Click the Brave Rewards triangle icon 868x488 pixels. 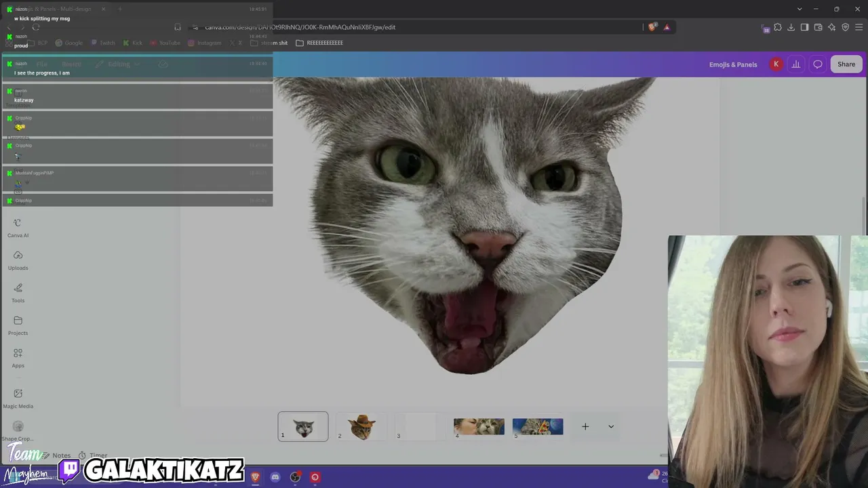tap(667, 27)
